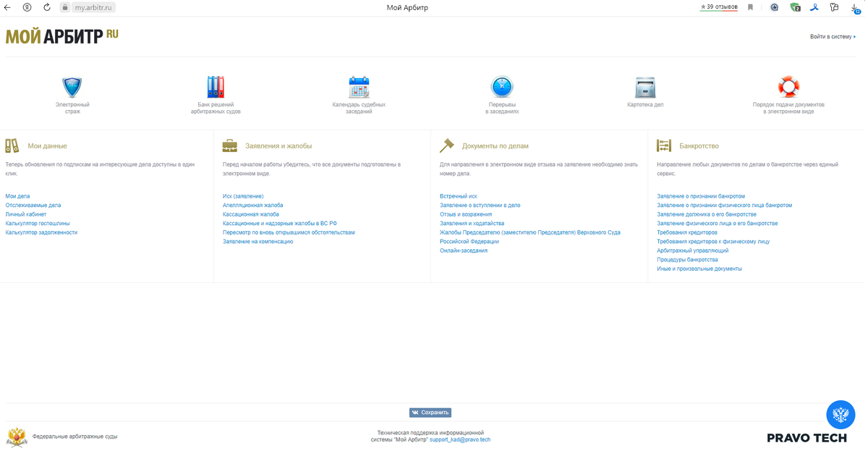Viewport: 868px width, 451px height.
Task: Open Заявление о признании физического лица банкротом
Action: point(725,206)
